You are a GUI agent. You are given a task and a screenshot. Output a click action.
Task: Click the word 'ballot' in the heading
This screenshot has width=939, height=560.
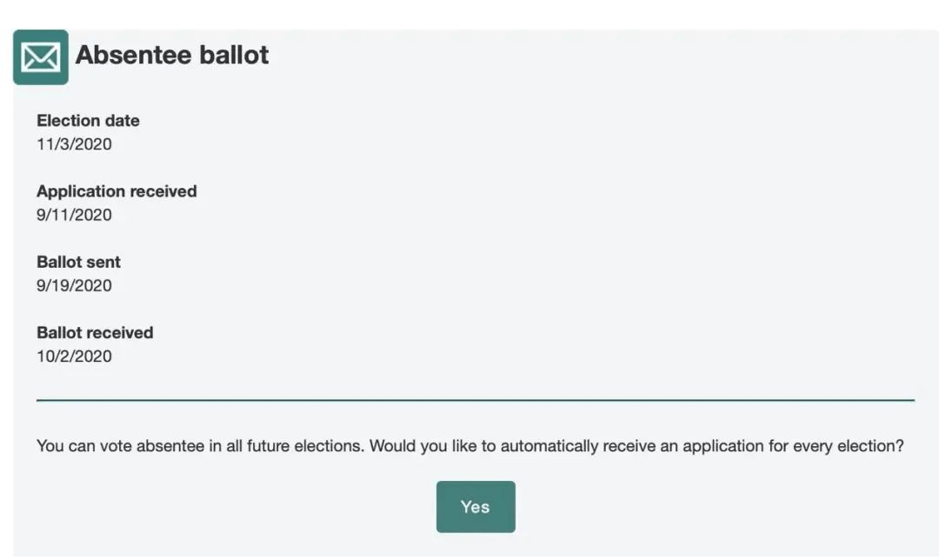[x=234, y=55]
